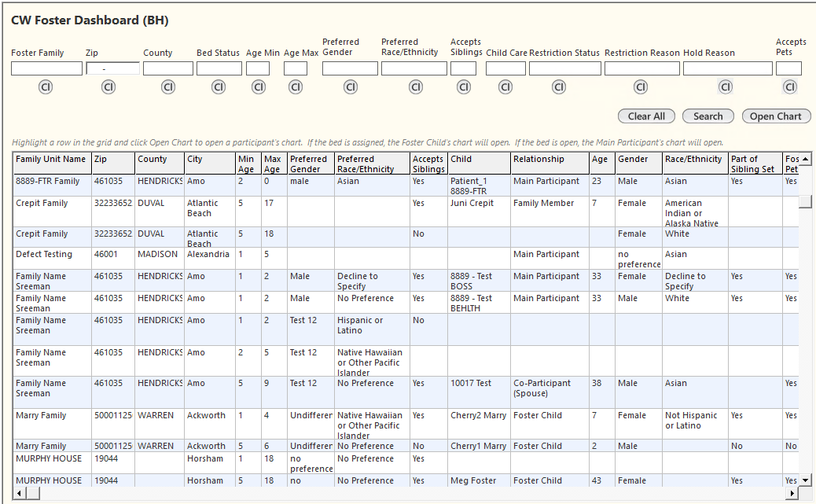Clear the County filter with its Cl icon

click(x=168, y=87)
